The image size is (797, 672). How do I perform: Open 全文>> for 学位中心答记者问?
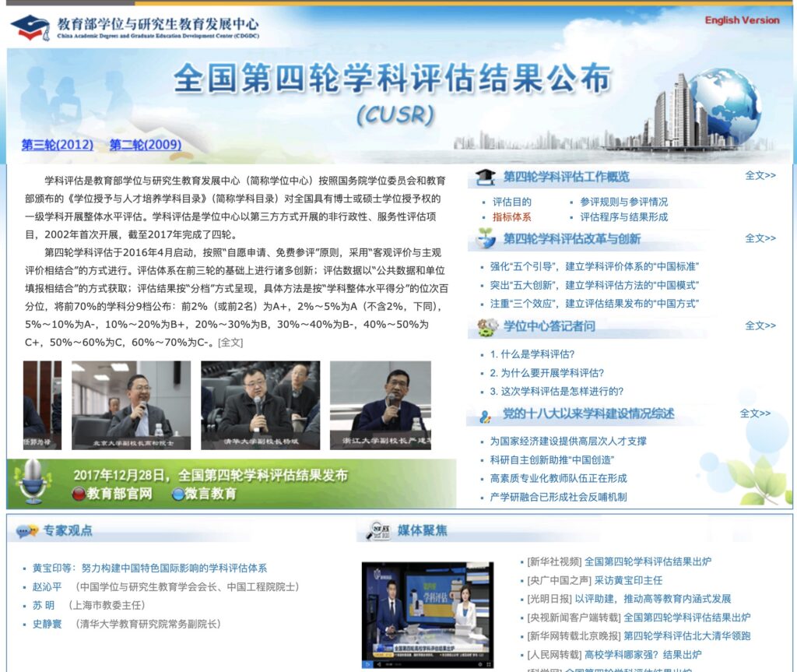(760, 325)
